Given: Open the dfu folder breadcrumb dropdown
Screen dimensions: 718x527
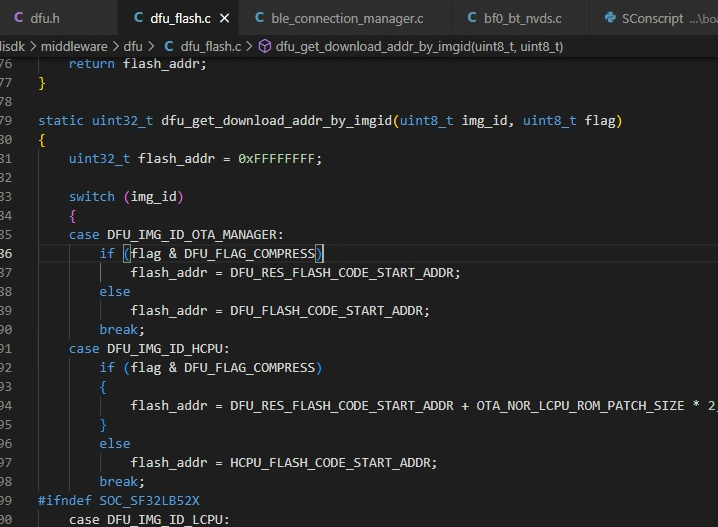Looking at the screenshot, I should (132, 46).
